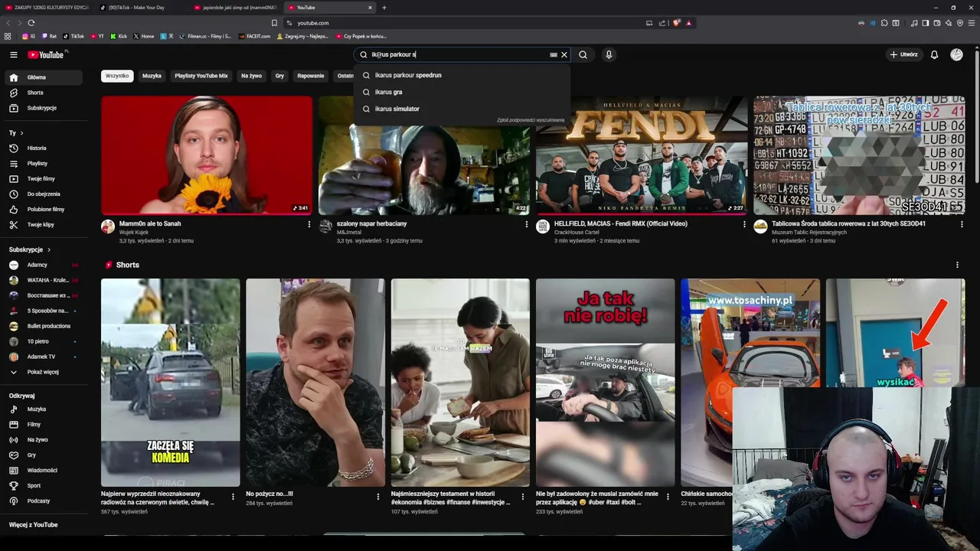Open Muzyka under Odkrywaj
Screen dimensions: 980x551
(44, 409)
